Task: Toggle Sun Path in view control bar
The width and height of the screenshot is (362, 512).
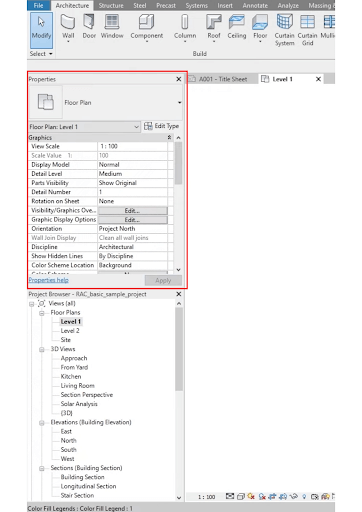Action: 251,496
